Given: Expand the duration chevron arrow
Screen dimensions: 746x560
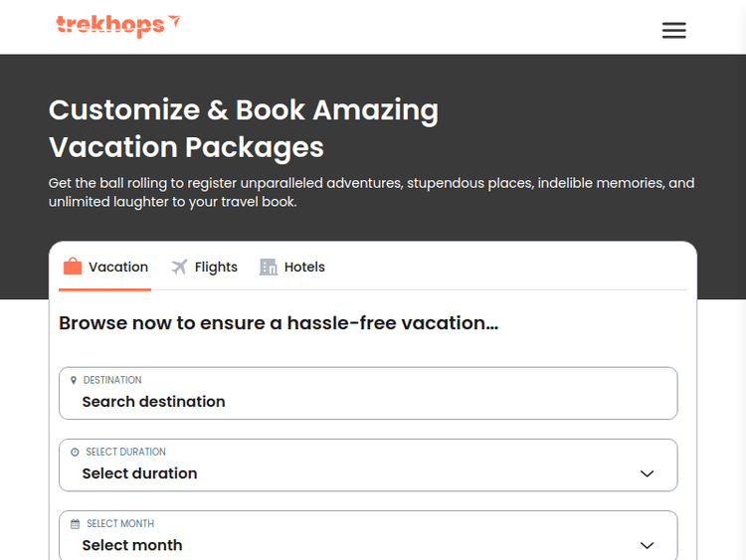Looking at the screenshot, I should 647,473.
